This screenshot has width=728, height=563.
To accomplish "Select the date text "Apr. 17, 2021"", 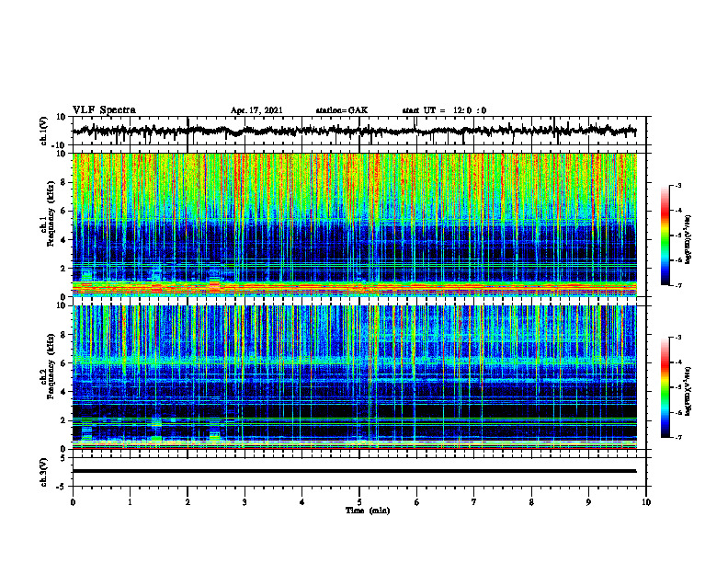I will pos(256,110).
